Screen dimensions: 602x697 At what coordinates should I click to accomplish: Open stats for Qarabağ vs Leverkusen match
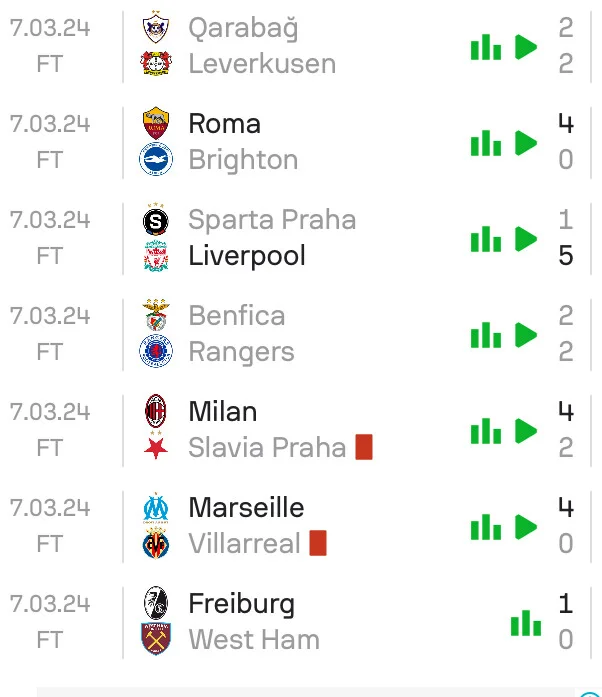coord(486,47)
